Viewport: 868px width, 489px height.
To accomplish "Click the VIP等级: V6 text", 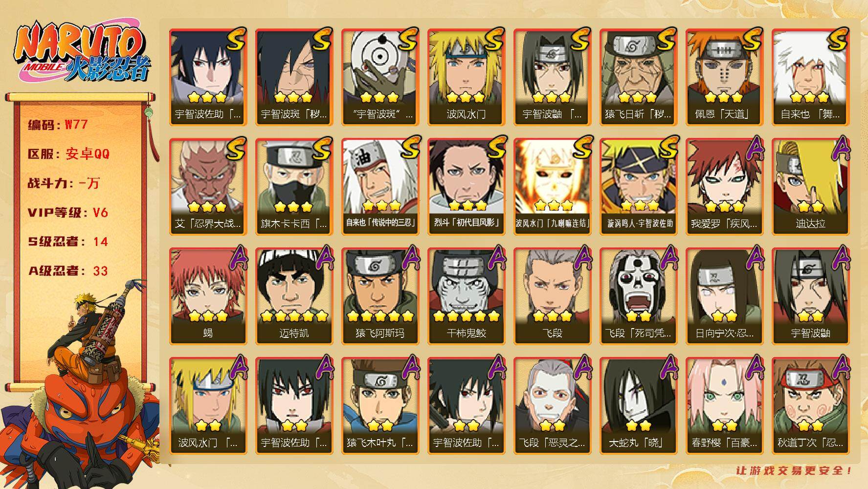I will click(x=67, y=213).
